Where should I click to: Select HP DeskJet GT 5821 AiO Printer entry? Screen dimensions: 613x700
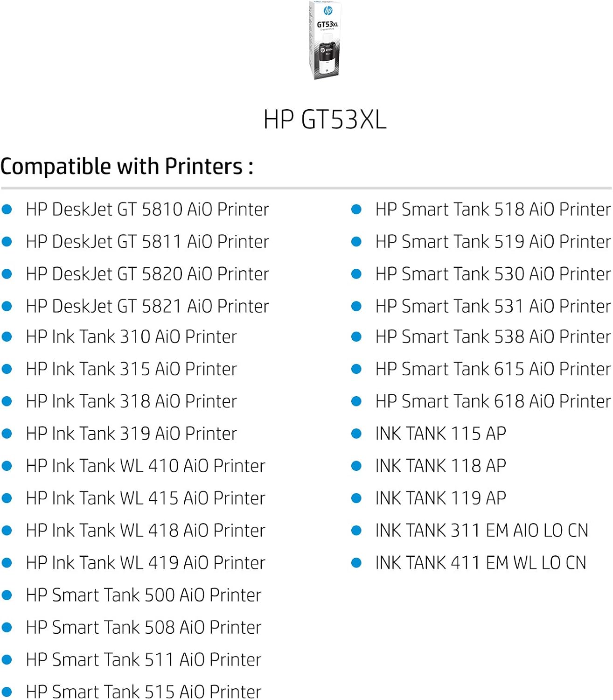tap(147, 307)
